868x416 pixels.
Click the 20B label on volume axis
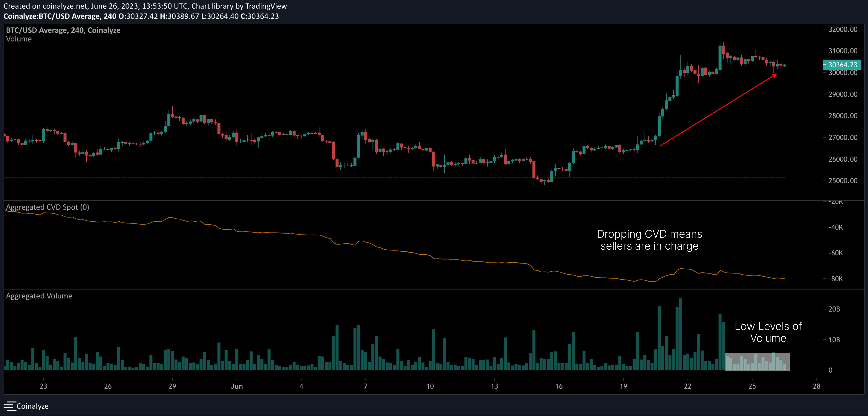pyautogui.click(x=834, y=309)
